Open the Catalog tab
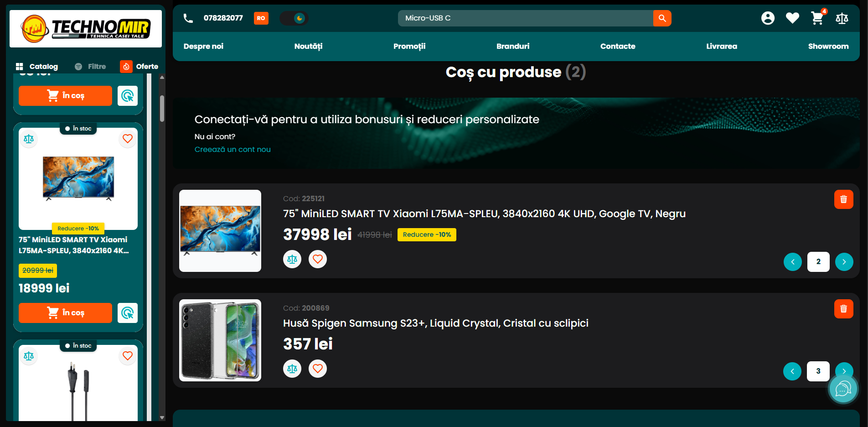This screenshot has height=427, width=868. click(x=37, y=67)
